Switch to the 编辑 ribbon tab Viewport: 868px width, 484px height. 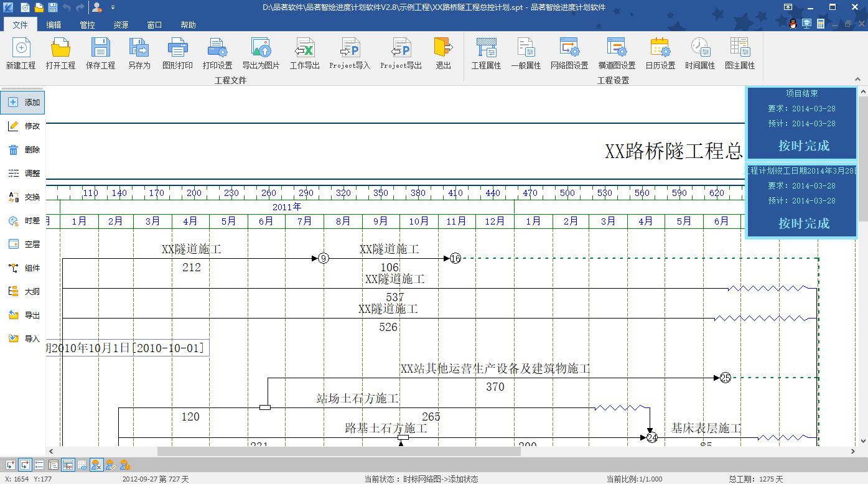tap(54, 25)
